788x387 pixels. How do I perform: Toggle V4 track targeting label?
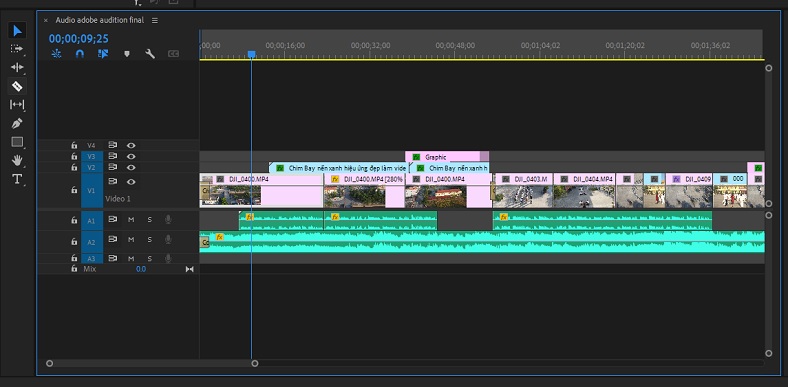point(91,145)
